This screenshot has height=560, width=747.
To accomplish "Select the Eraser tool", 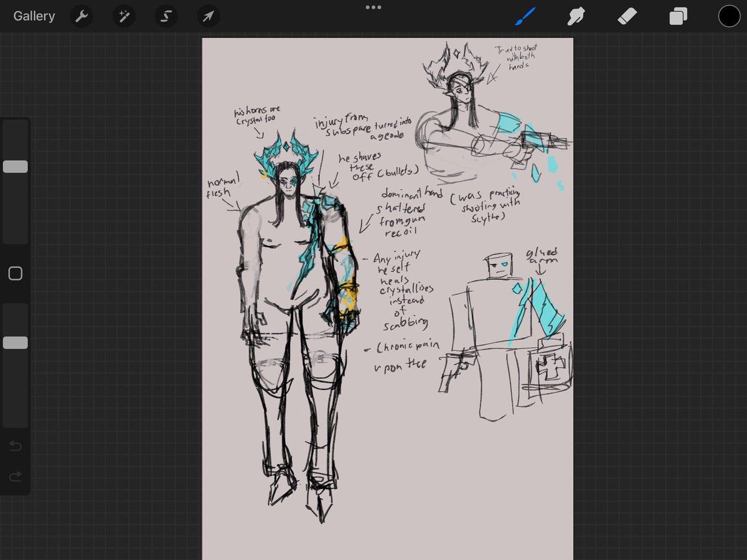I will tap(627, 16).
